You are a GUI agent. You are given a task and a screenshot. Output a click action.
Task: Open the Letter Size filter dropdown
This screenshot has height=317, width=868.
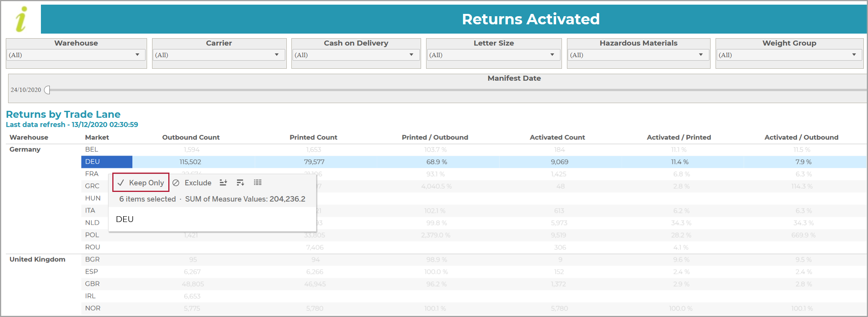(494, 55)
